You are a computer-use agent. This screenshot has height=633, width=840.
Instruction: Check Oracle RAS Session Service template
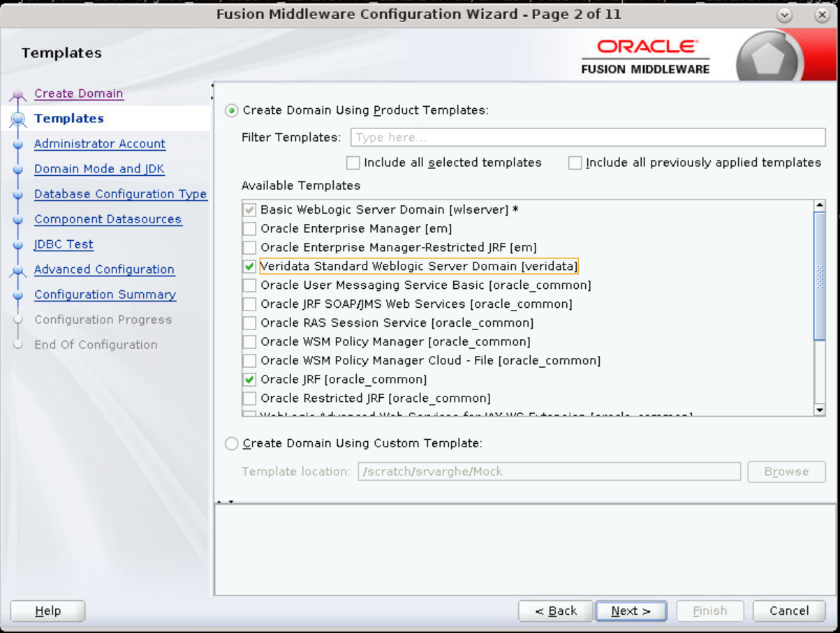[249, 322]
